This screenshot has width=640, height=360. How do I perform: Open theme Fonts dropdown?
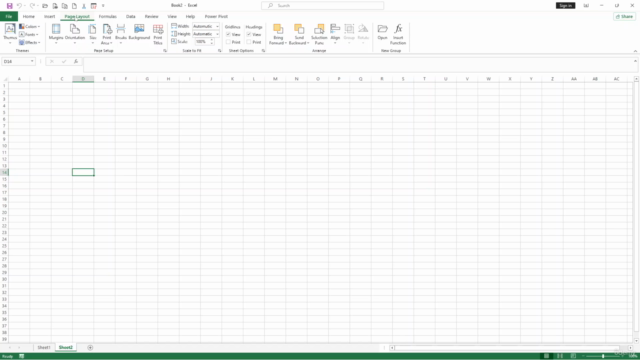(29, 34)
